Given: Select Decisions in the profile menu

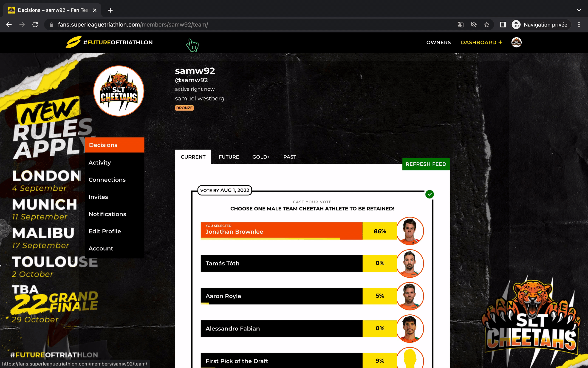Looking at the screenshot, I should point(114,145).
